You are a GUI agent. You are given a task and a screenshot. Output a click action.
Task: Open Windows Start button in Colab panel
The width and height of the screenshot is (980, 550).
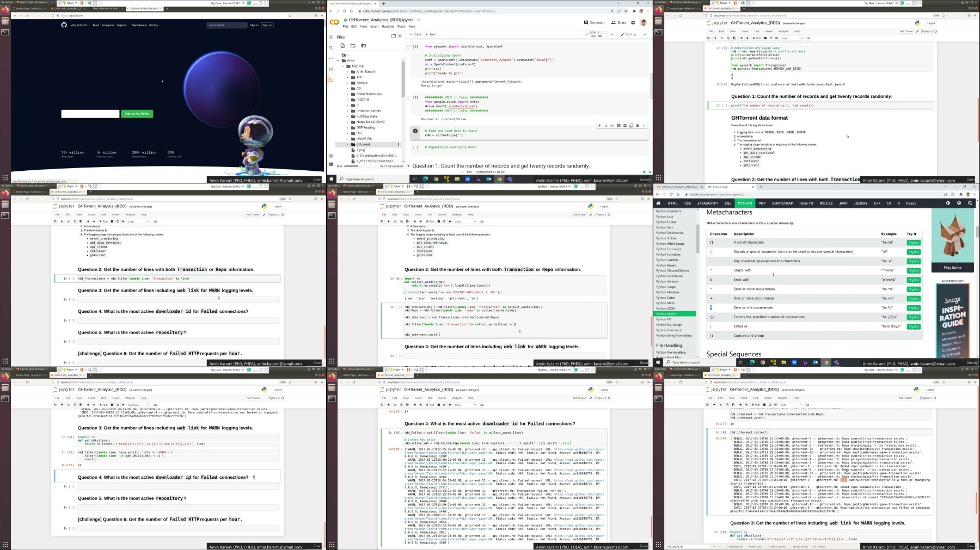331,179
